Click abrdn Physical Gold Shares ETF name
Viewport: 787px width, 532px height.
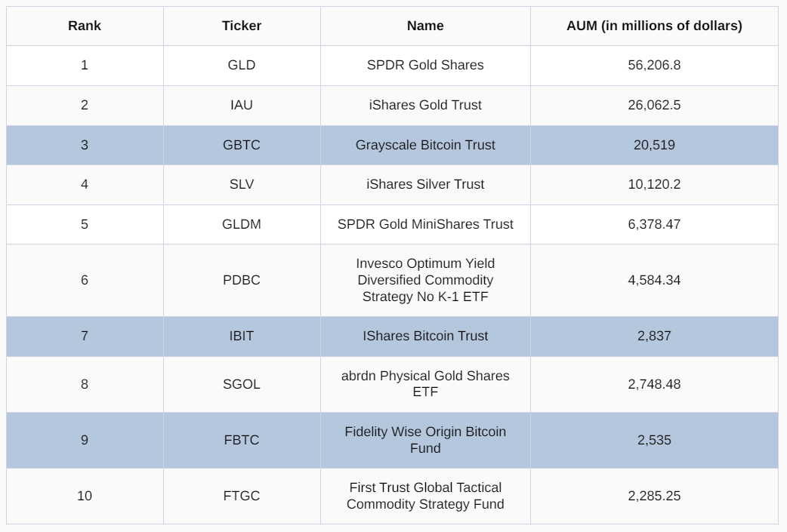pyautogui.click(x=425, y=383)
